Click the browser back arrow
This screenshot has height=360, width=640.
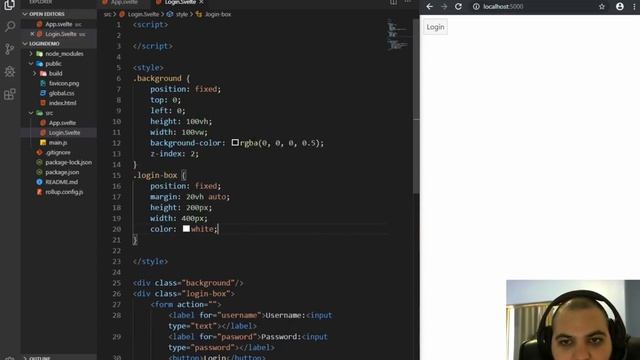429,7
